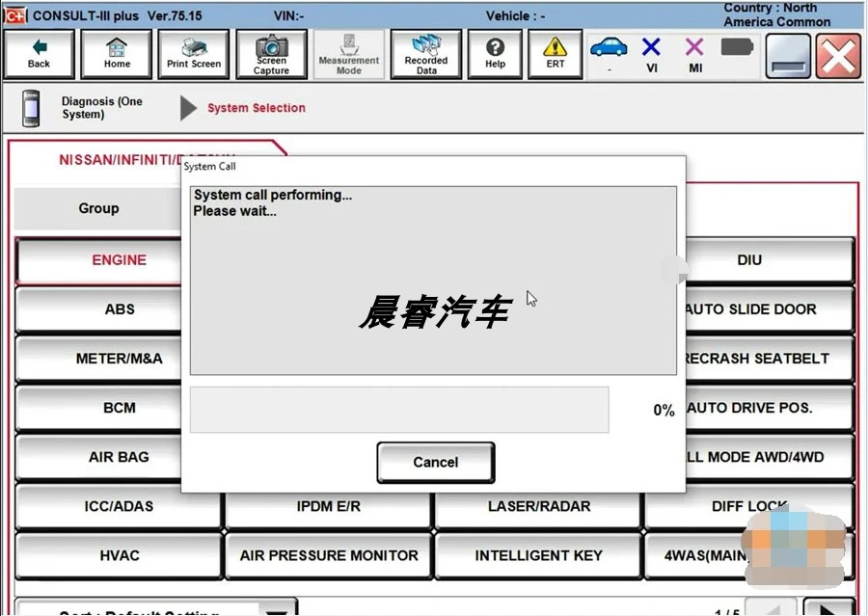Select the ICC/ADAS system
The width and height of the screenshot is (868, 616).
(x=119, y=506)
